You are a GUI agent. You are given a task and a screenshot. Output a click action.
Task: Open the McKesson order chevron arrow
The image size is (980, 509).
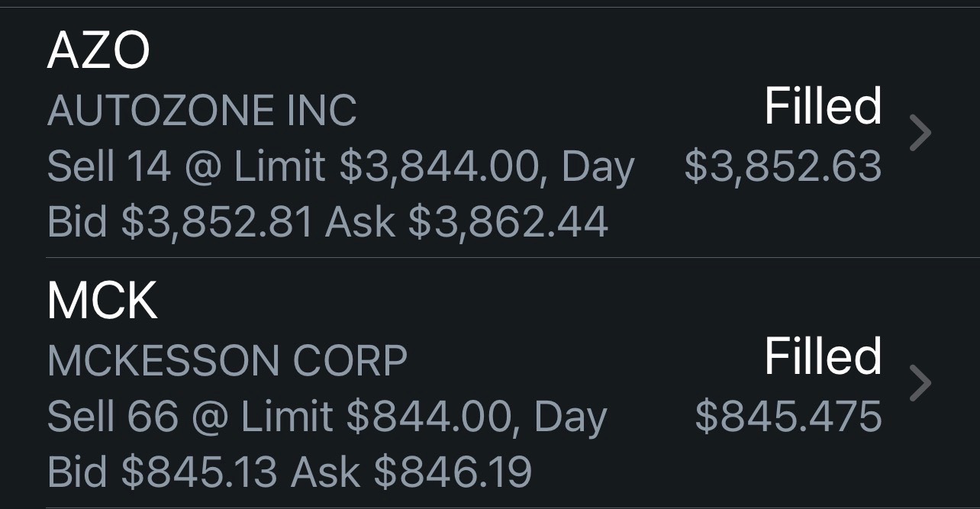[x=921, y=384]
